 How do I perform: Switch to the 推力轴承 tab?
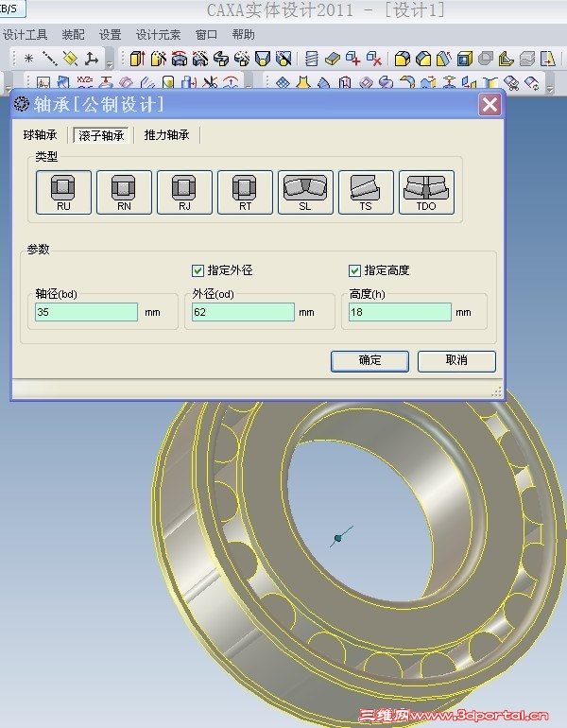166,135
